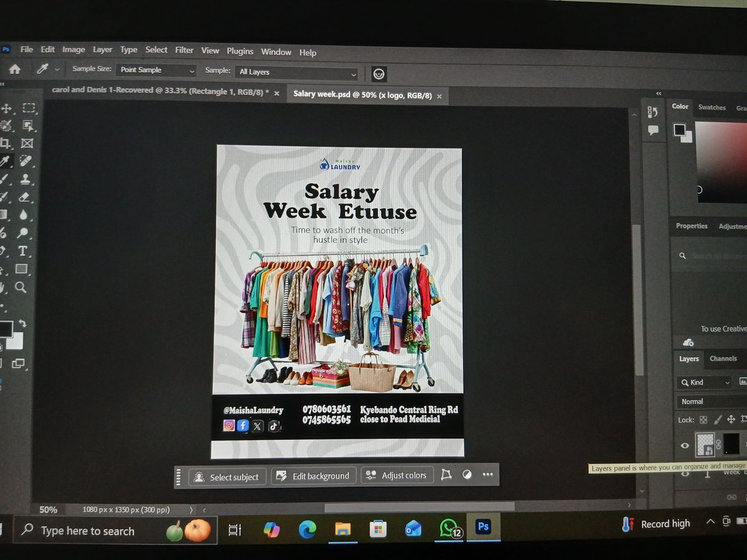Show hidden system tray icons
This screenshot has width=747, height=560.
(710, 522)
